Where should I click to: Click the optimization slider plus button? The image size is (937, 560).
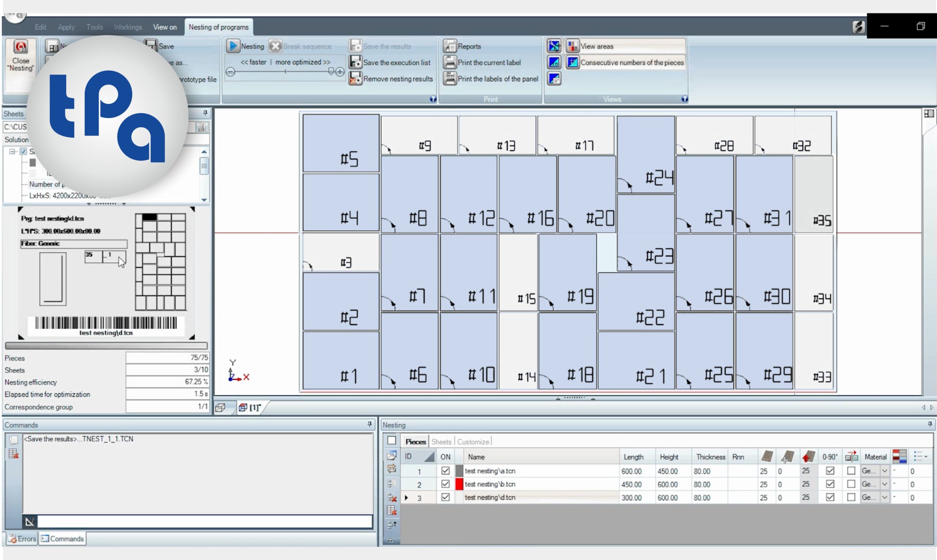340,72
